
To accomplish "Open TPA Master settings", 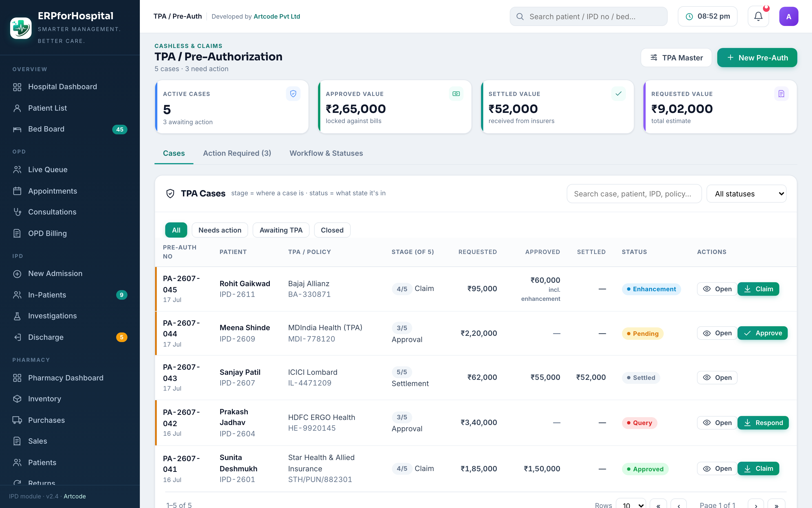I will pyautogui.click(x=676, y=58).
